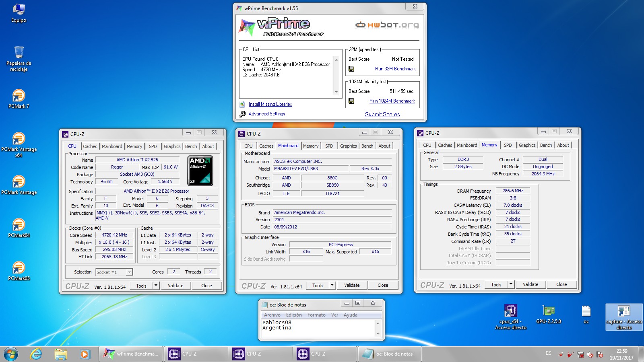Click save icon for 32M best score
This screenshot has width=644, height=362.
pyautogui.click(x=351, y=69)
